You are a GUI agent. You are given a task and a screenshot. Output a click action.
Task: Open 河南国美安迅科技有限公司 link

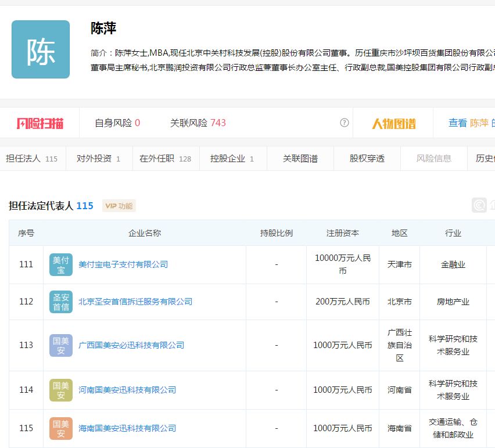click(127, 390)
